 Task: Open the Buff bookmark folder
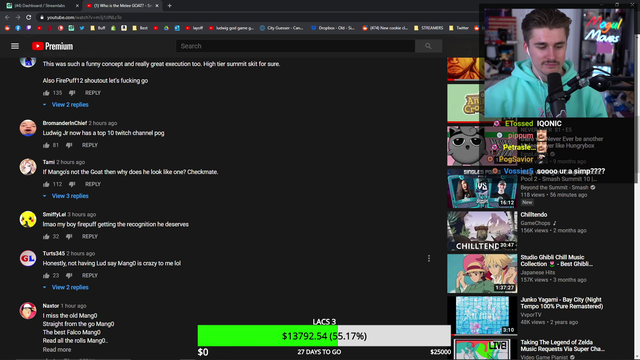click(98, 28)
